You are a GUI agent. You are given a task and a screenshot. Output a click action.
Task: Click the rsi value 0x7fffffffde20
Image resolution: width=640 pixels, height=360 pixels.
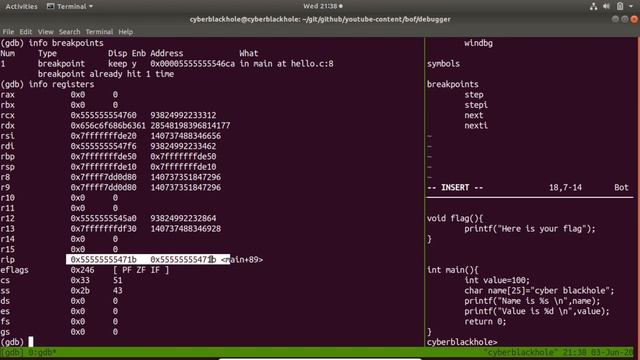click(103, 136)
